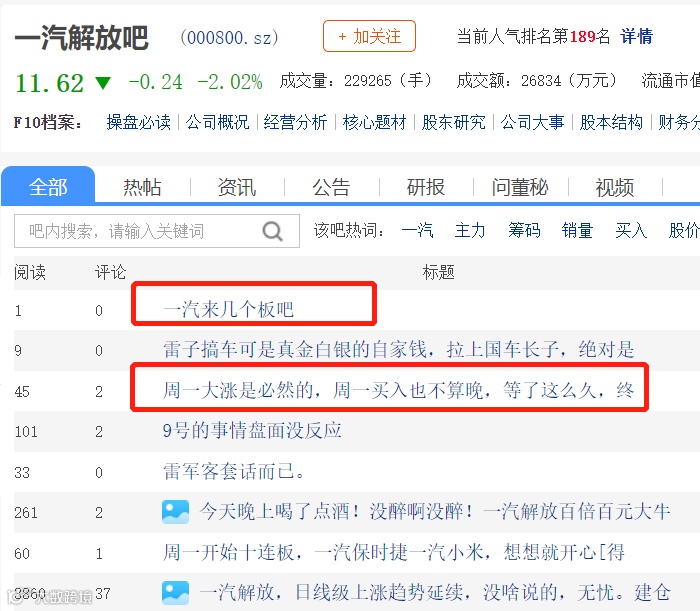
Task: Click percent change -2.02%
Action: [x=230, y=82]
